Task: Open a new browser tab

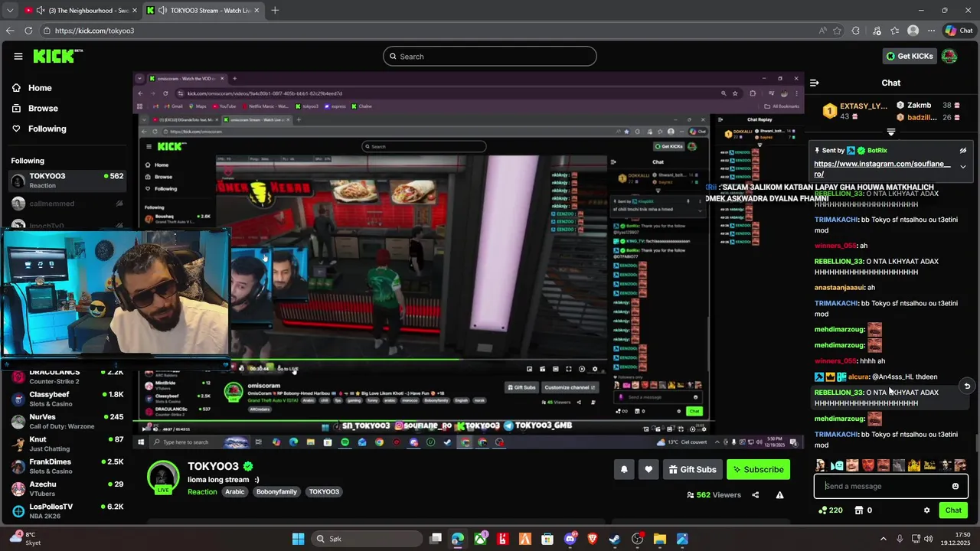Action: coord(275,10)
